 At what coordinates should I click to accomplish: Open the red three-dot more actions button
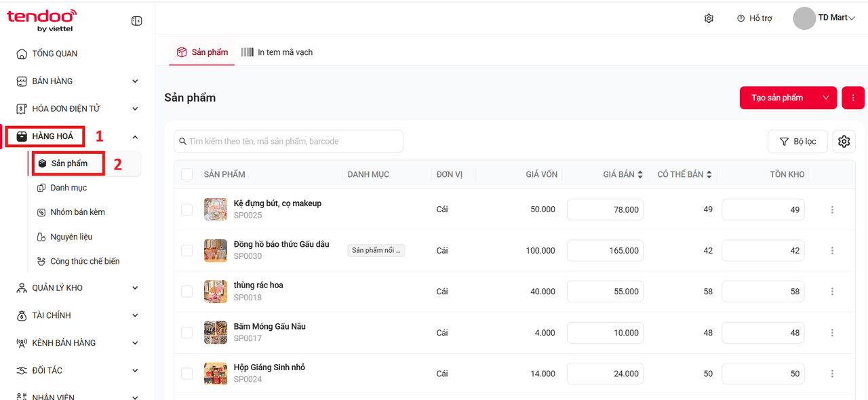click(853, 98)
